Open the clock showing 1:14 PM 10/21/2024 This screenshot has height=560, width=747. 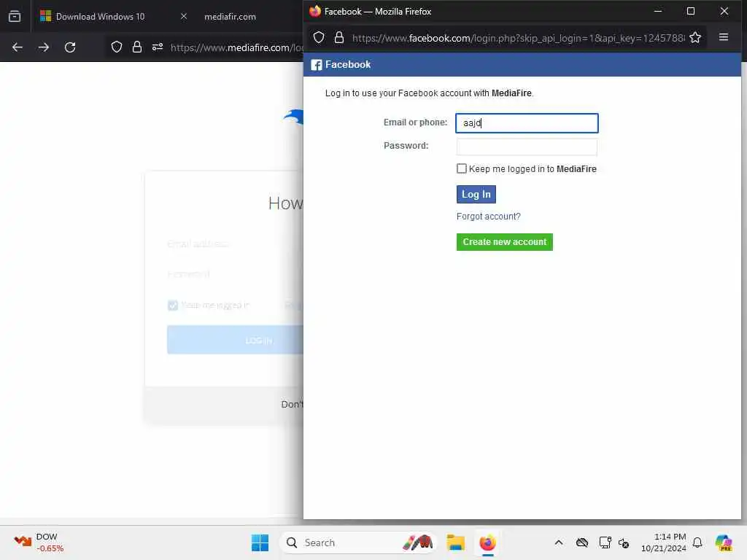663,542
